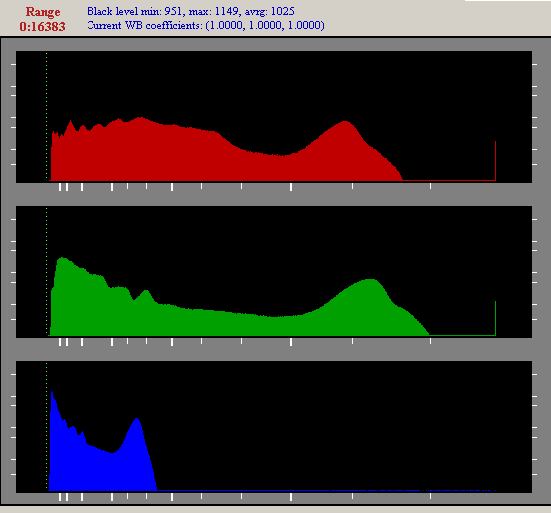Click the red Range 0:16383 label
The image size is (551, 513).
[42, 19]
